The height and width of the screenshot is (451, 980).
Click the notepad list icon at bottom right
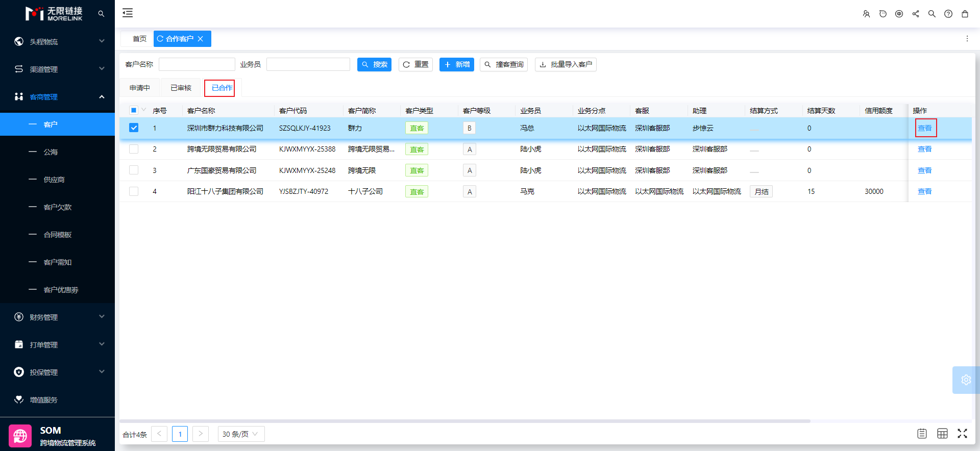[x=922, y=434]
